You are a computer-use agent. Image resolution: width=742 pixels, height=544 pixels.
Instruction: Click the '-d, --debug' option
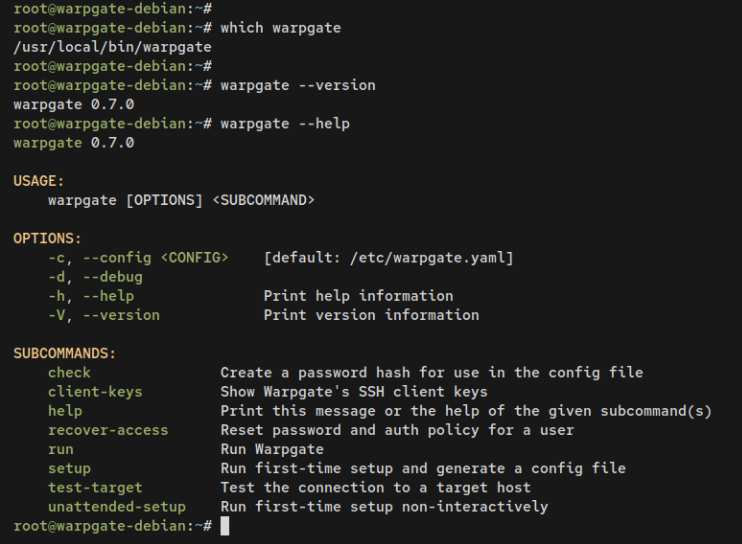tap(95, 277)
